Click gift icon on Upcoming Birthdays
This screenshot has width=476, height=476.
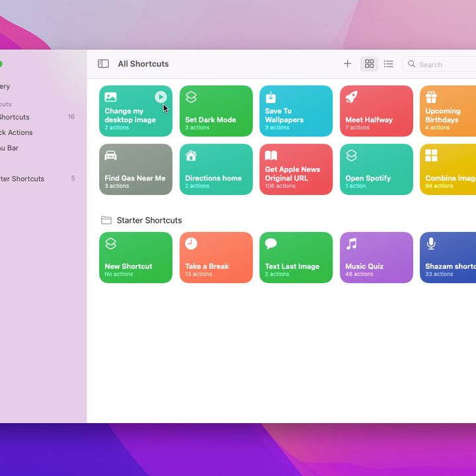pos(431,97)
